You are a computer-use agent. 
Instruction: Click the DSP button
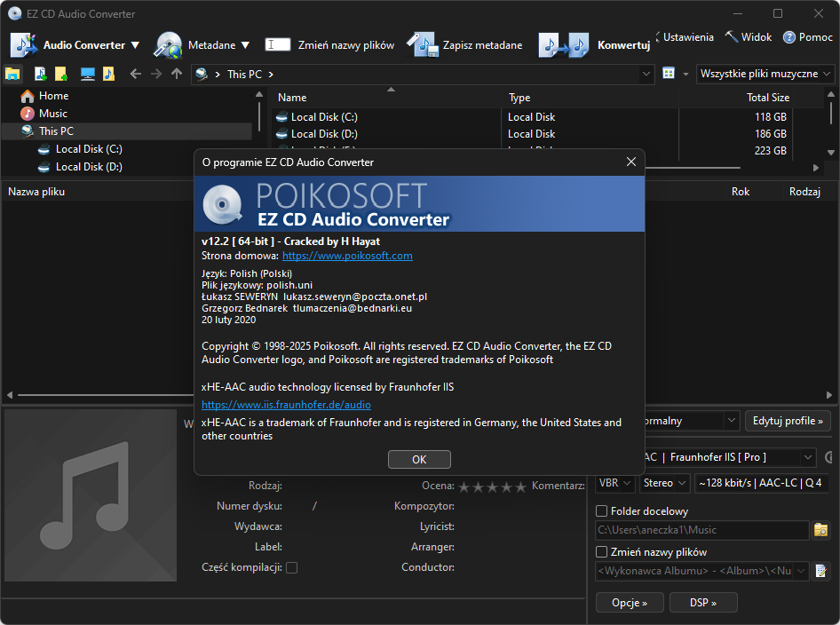click(x=703, y=603)
